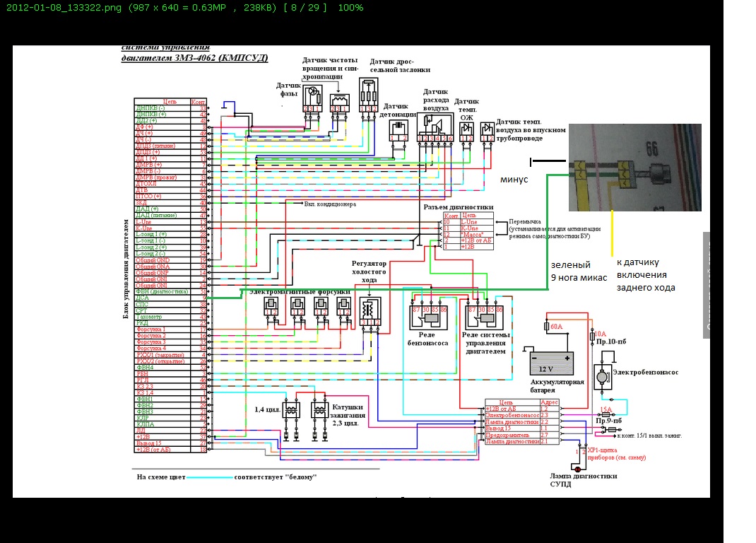Click the 1,4 цил. ignition coil symbol
This screenshot has height=543, width=756.
(x=291, y=410)
